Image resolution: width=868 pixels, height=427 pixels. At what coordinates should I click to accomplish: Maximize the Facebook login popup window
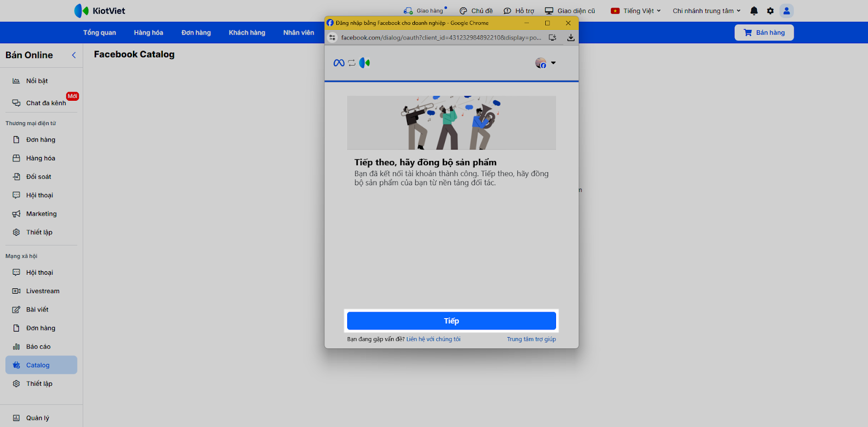pyautogui.click(x=547, y=23)
